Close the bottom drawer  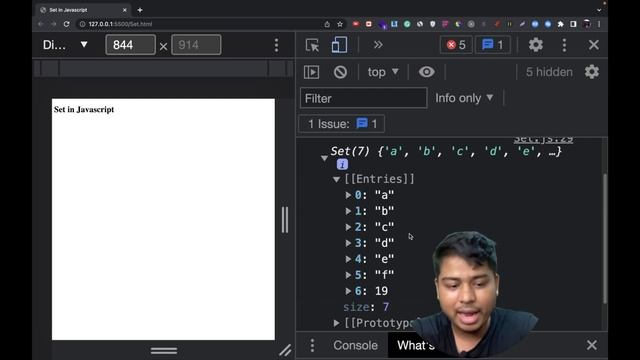[x=591, y=345]
